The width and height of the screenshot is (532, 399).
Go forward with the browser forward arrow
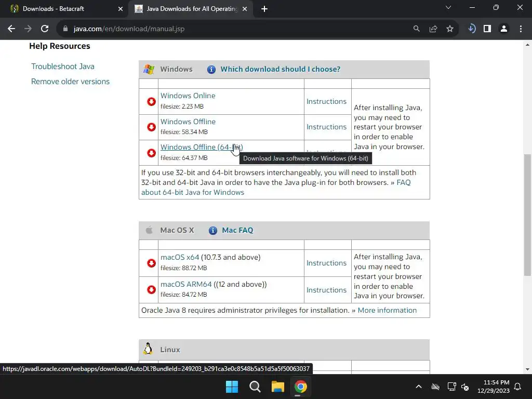(x=28, y=29)
